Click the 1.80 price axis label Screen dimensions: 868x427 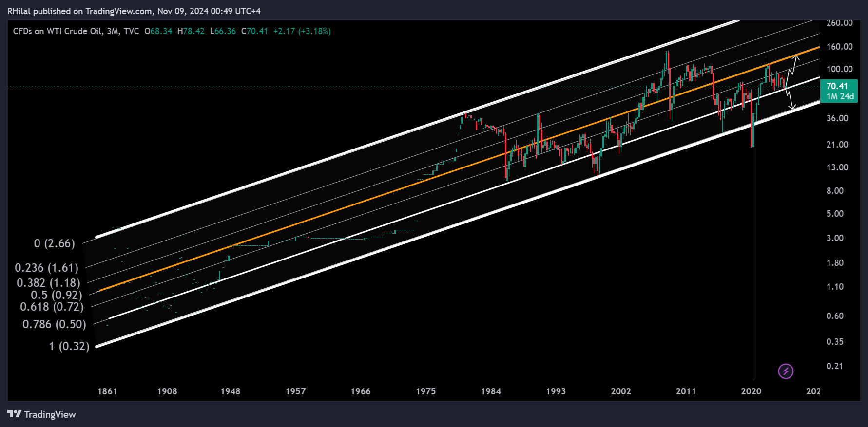pyautogui.click(x=835, y=263)
